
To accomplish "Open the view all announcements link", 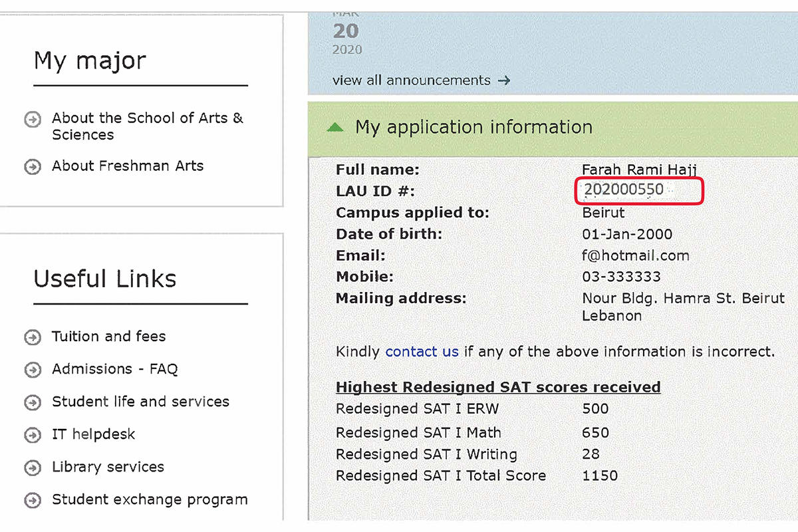I will 411,80.
